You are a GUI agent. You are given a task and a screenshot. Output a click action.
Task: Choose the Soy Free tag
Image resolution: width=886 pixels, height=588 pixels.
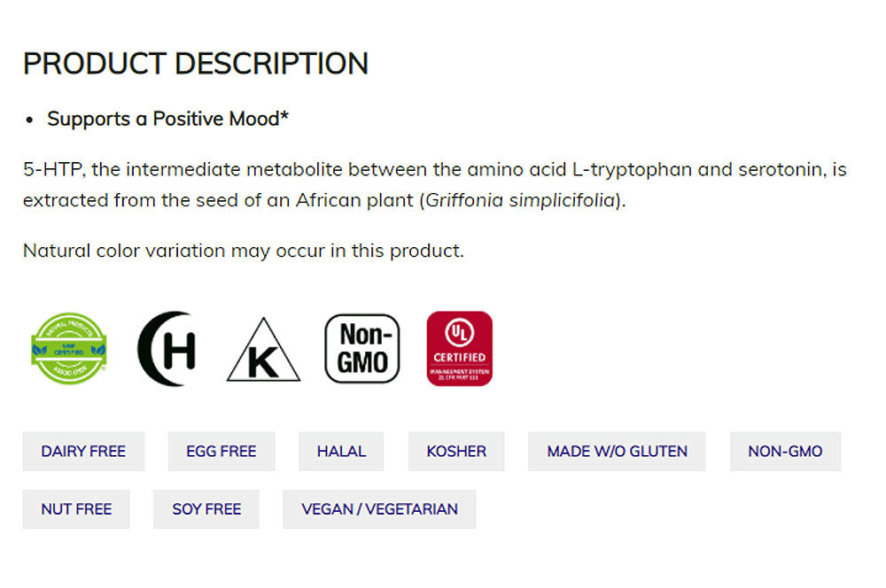[x=206, y=509]
